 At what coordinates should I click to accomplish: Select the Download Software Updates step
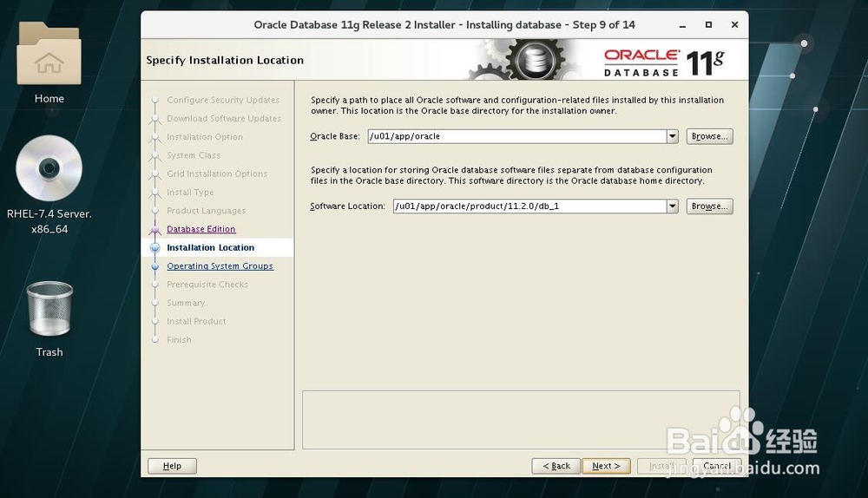(x=224, y=118)
